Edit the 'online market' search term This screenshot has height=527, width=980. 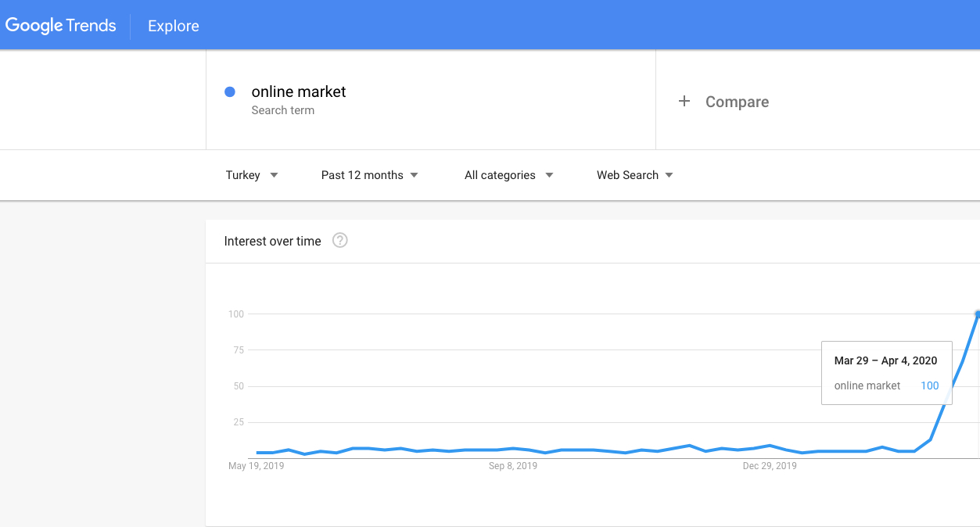(x=298, y=91)
